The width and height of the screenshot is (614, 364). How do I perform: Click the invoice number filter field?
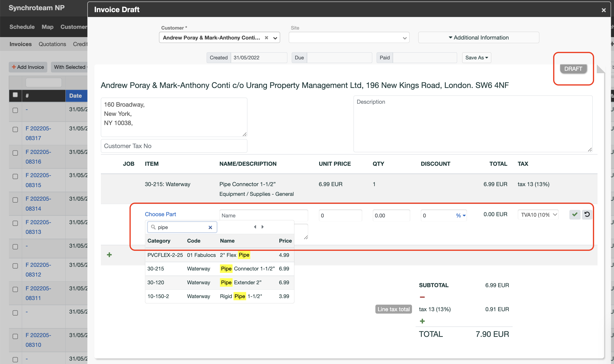[x=44, y=82]
